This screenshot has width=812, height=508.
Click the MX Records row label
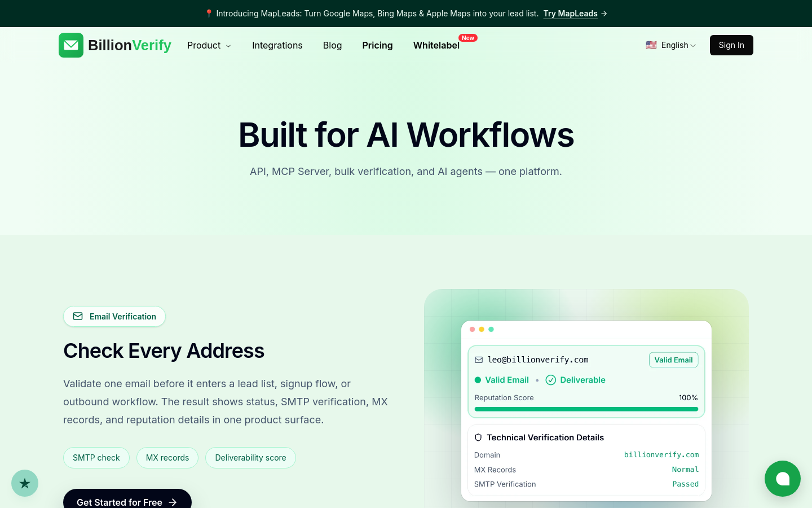(x=495, y=470)
